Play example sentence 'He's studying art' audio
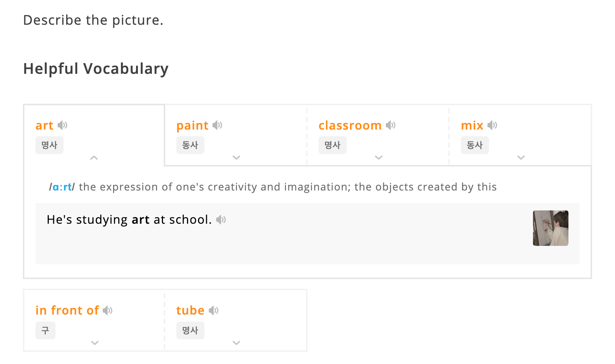 pyautogui.click(x=221, y=220)
